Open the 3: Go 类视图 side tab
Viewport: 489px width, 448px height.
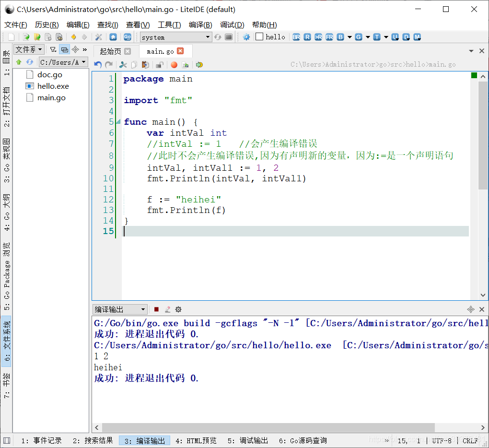(x=7, y=161)
